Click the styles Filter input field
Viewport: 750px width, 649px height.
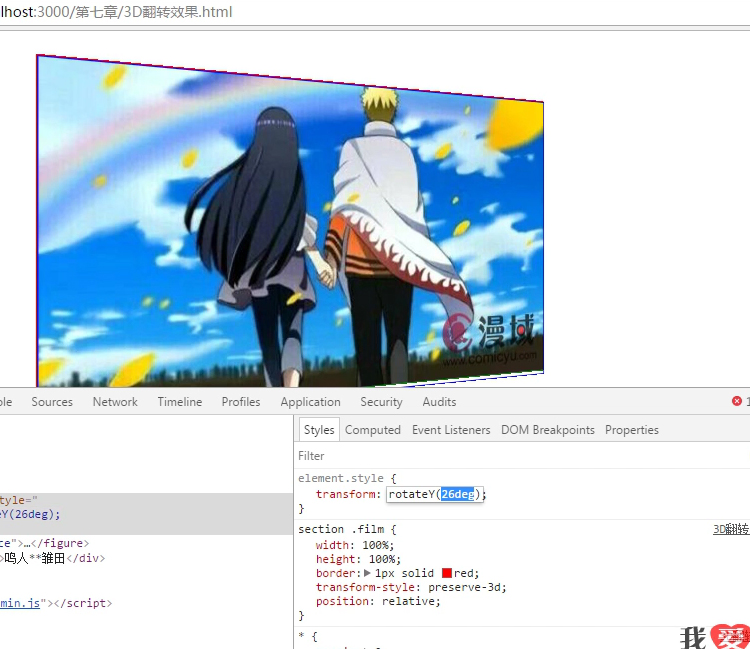coord(521,456)
